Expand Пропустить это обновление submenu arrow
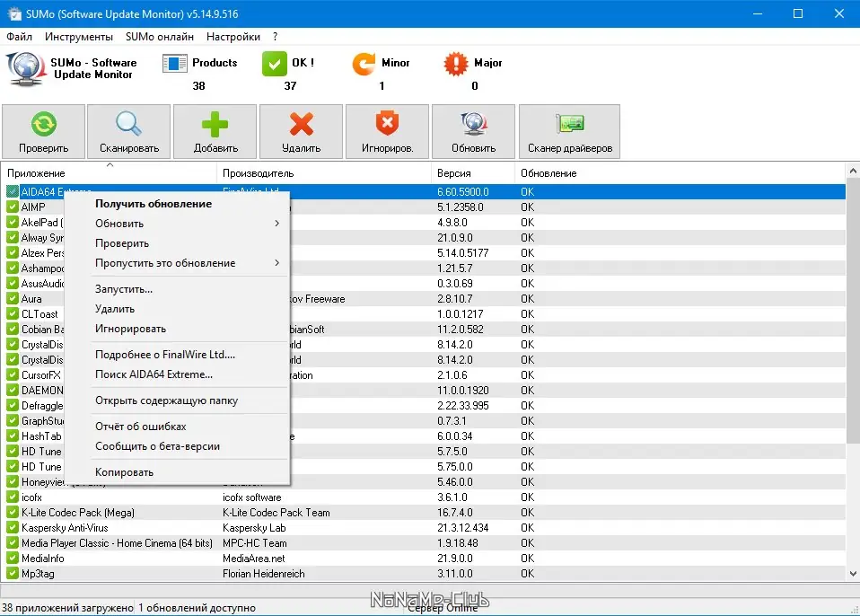This screenshot has height=616, width=860. [x=277, y=263]
